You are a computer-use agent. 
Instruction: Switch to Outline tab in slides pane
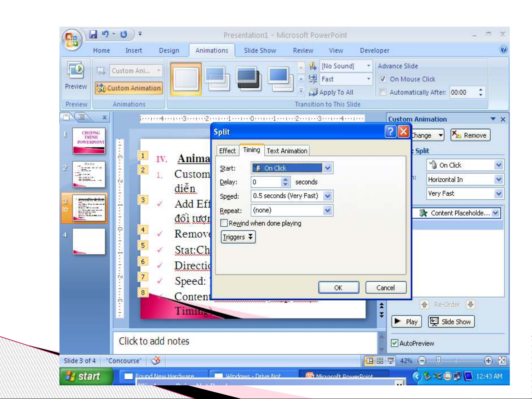(x=82, y=117)
